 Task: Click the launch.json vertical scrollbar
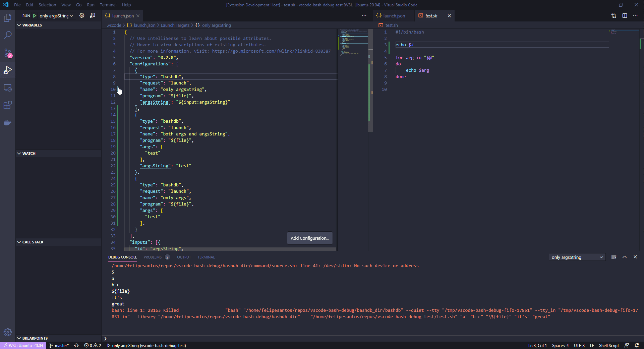(x=370, y=80)
